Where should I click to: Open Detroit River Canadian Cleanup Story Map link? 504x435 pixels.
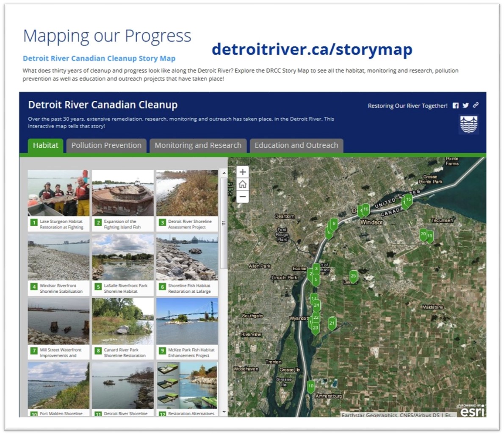click(x=99, y=58)
